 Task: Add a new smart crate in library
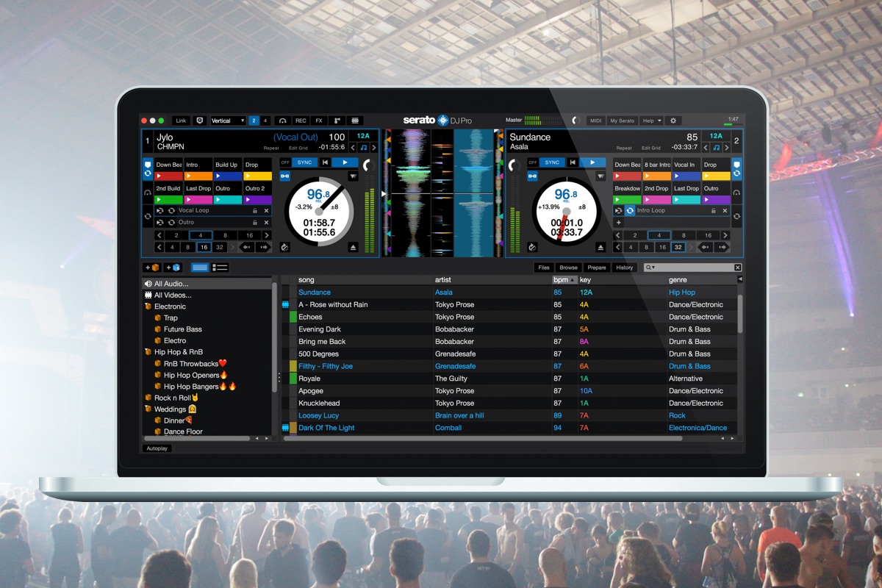pos(173,268)
